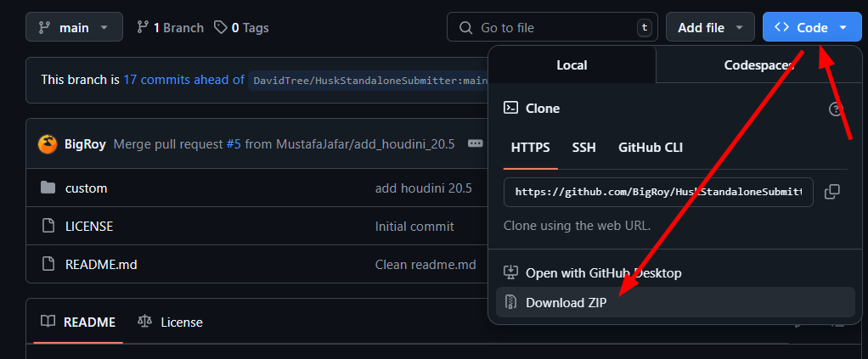Expand the commit message ellipsis button

coord(475,143)
